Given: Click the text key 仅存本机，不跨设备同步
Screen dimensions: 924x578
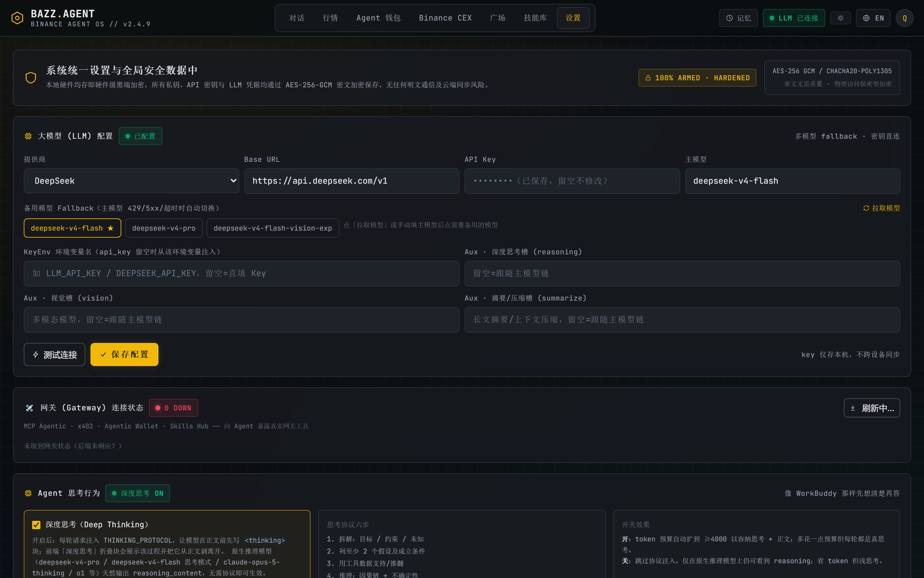Looking at the screenshot, I should pos(850,355).
